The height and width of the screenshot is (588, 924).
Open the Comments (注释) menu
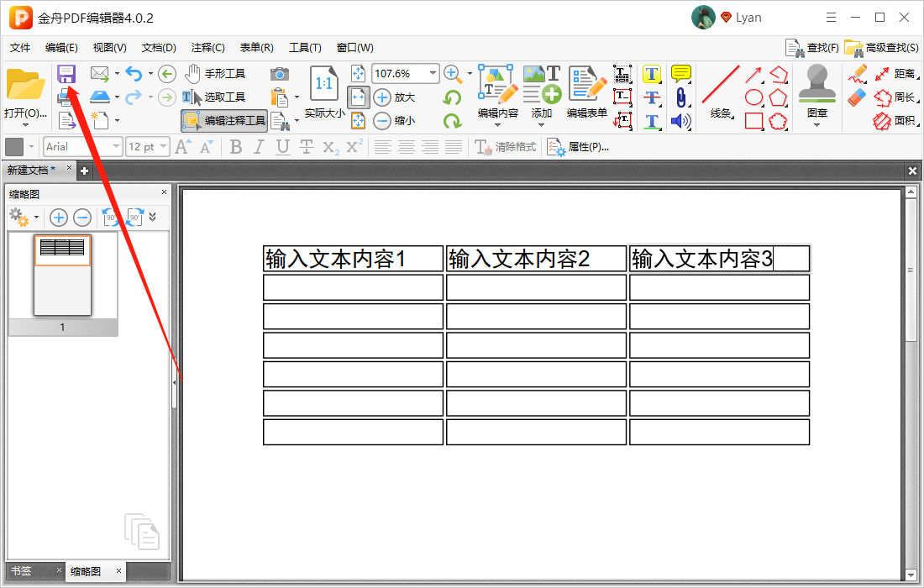point(207,48)
